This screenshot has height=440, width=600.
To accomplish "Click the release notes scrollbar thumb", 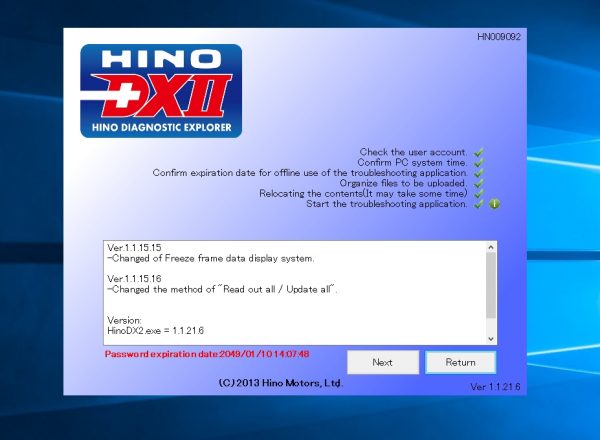I will 491,285.
